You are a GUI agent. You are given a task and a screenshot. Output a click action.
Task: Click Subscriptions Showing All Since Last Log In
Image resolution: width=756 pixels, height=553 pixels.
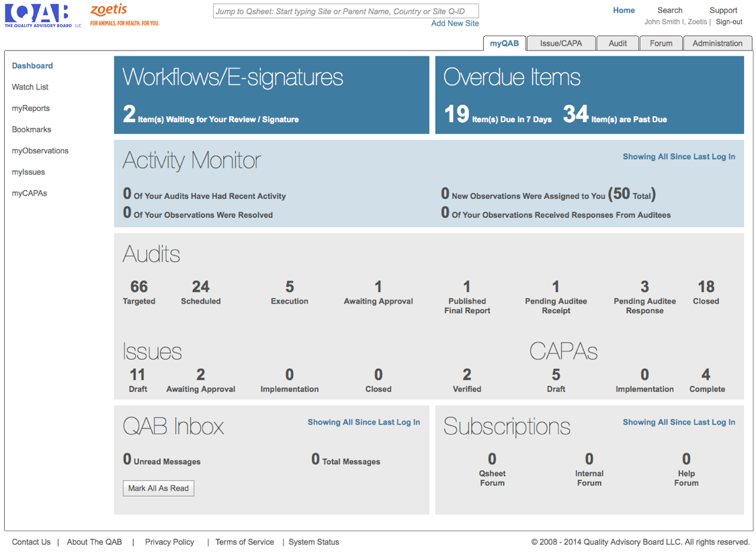click(x=679, y=422)
